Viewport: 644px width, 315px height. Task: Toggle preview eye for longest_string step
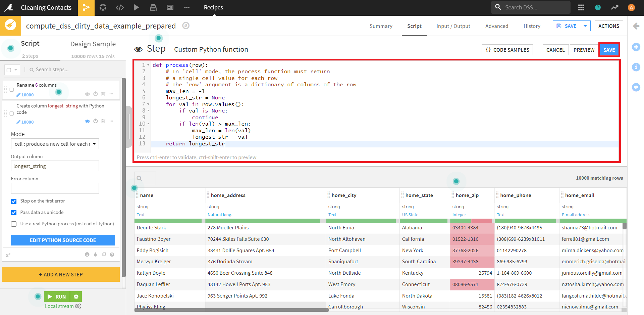point(87,121)
